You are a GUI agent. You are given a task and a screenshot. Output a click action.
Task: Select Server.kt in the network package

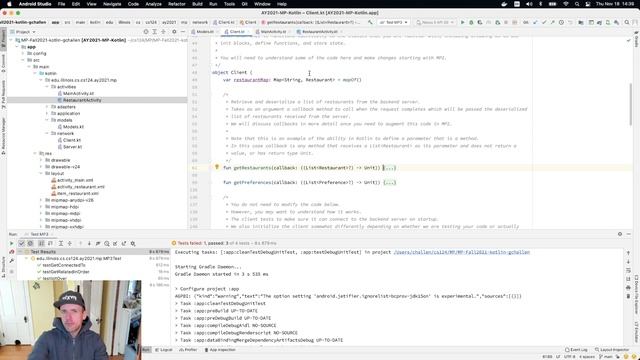pyautogui.click(x=72, y=147)
